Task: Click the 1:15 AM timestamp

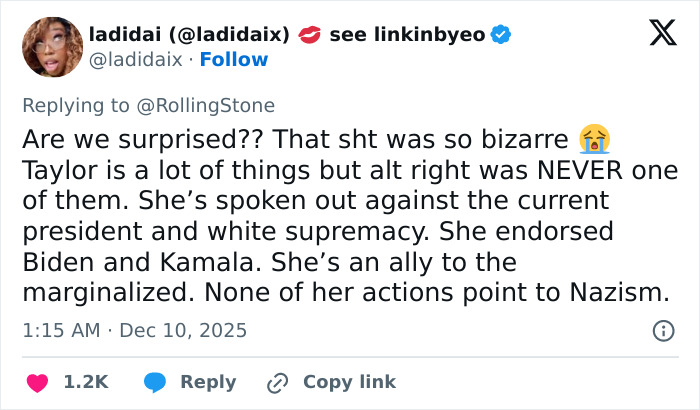Action: coord(62,330)
